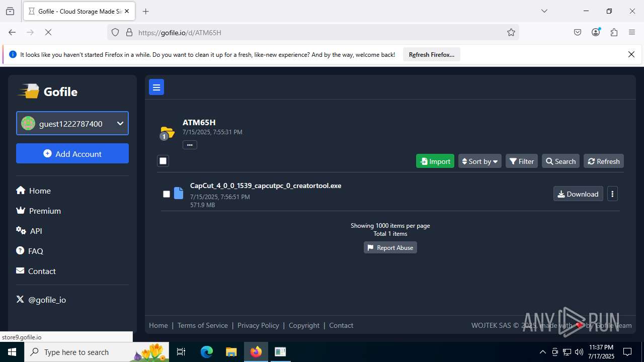Screen dimensions: 644x362
Task: Click the Refresh Firefox… button
Action: coord(432,54)
